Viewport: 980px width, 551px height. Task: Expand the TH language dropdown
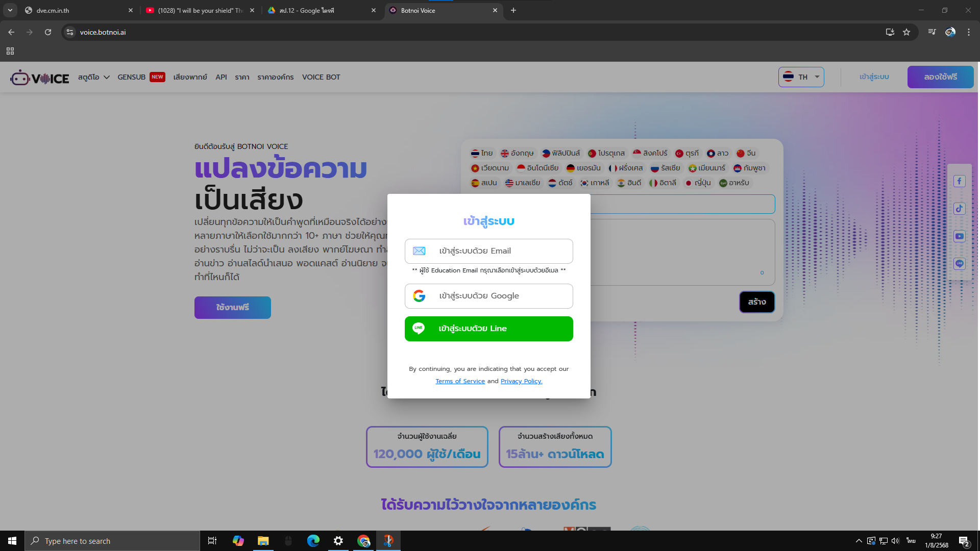pyautogui.click(x=801, y=77)
